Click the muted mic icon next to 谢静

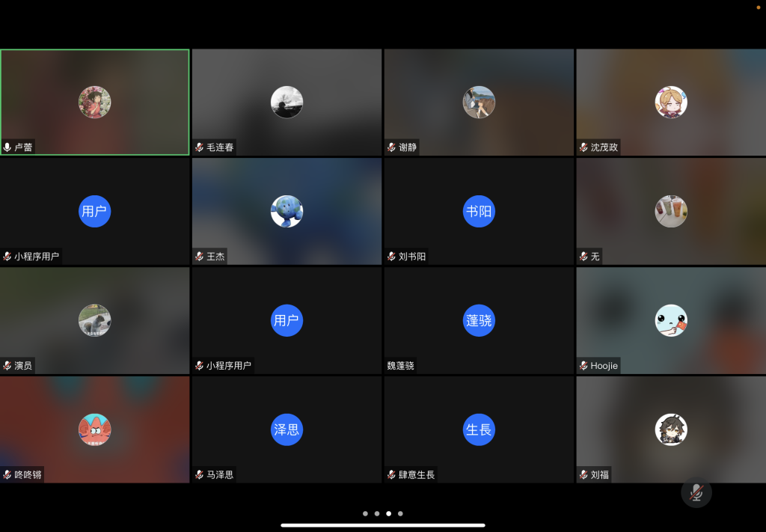pyautogui.click(x=391, y=147)
